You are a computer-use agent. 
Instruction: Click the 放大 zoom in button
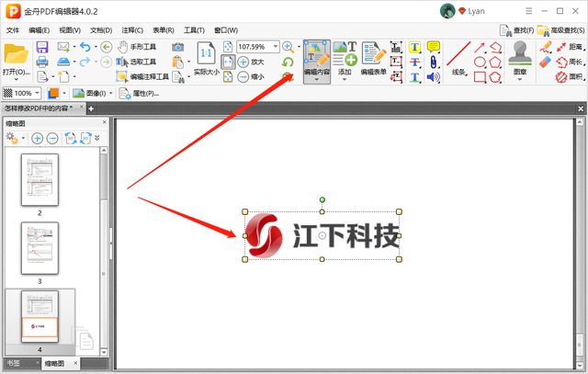251,62
